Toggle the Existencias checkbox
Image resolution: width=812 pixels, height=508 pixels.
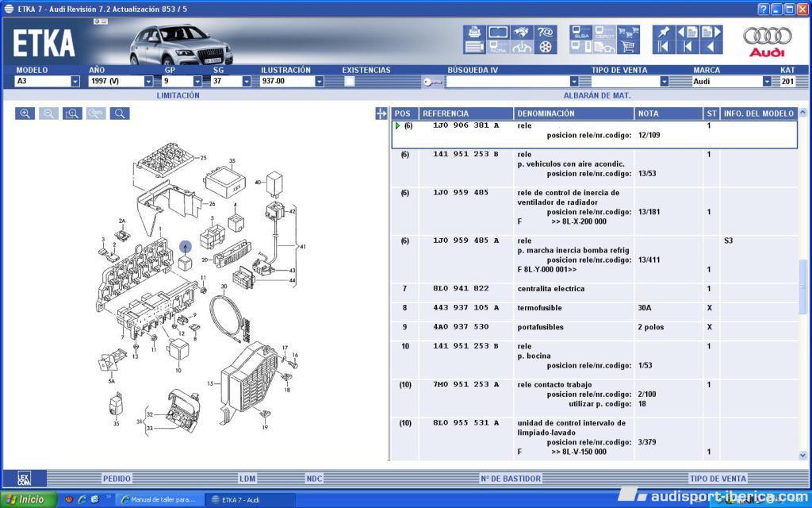tap(350, 82)
